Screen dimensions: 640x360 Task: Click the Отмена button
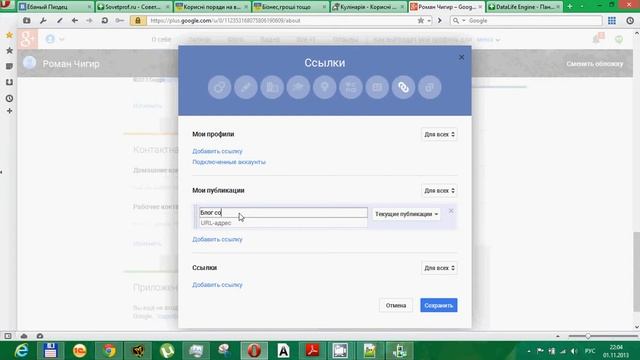click(x=396, y=305)
